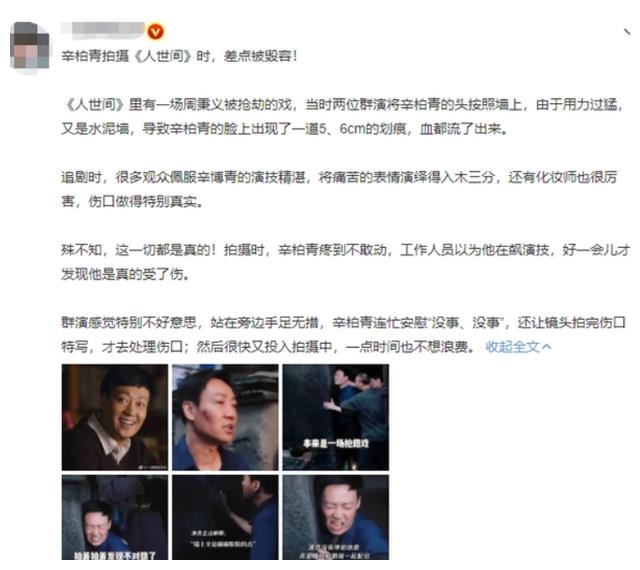
Task: Click the headline 辛柏青拍摄《人世间》时，差点被毁容！
Action: click(180, 56)
